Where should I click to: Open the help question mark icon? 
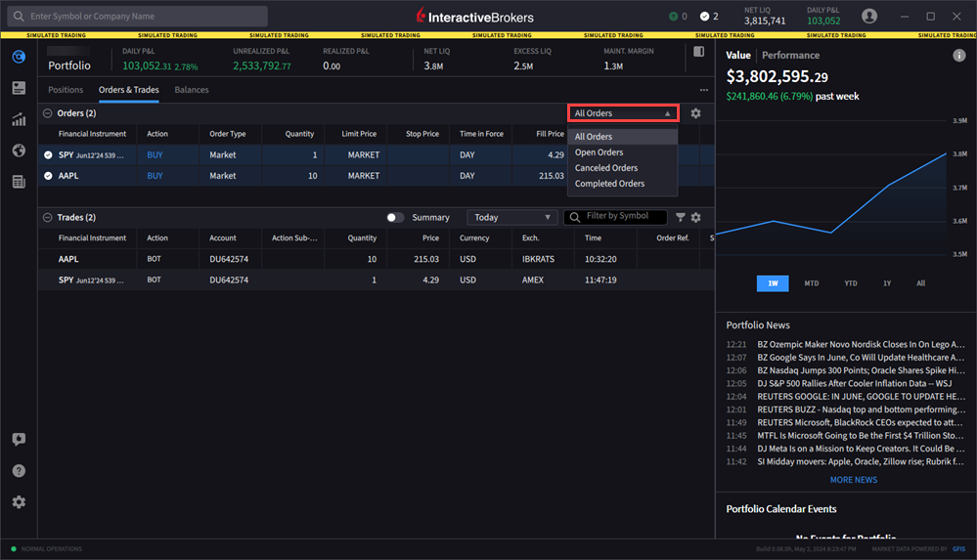[19, 470]
